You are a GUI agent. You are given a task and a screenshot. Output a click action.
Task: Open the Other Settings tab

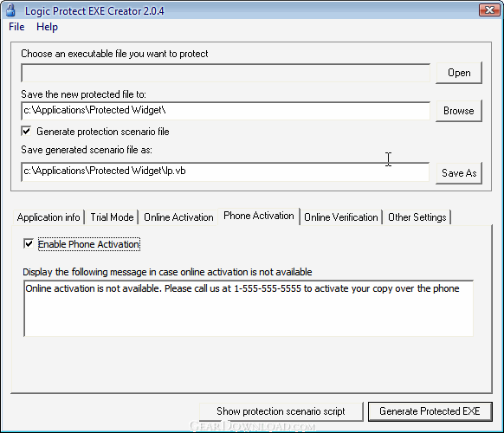click(417, 217)
